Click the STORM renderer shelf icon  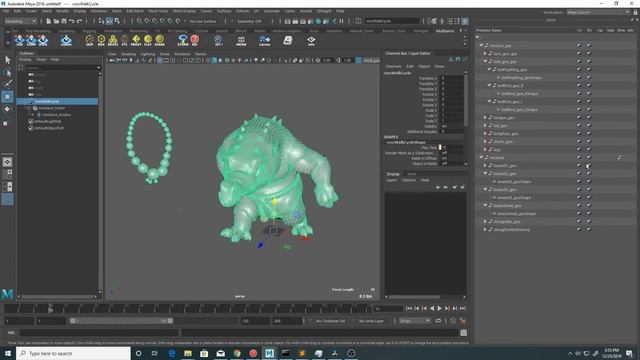coord(183,40)
